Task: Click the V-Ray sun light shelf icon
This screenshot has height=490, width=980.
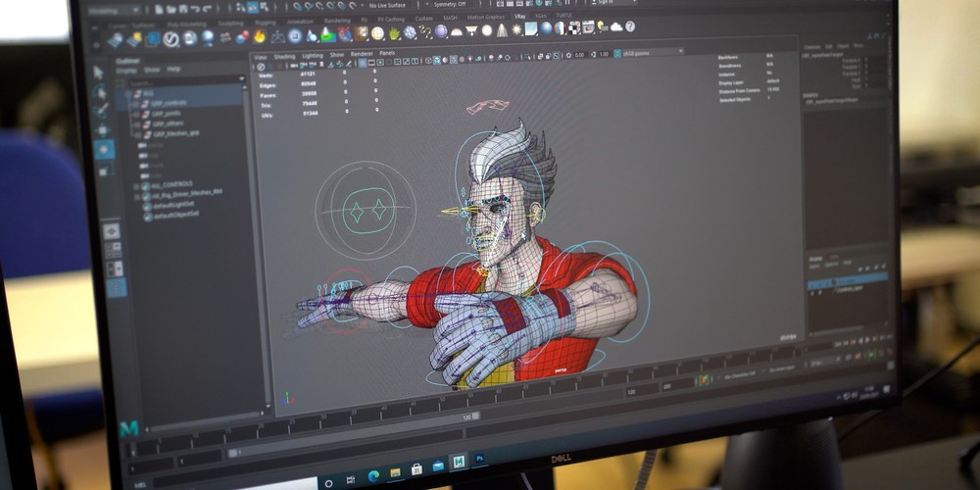Action: [x=516, y=29]
